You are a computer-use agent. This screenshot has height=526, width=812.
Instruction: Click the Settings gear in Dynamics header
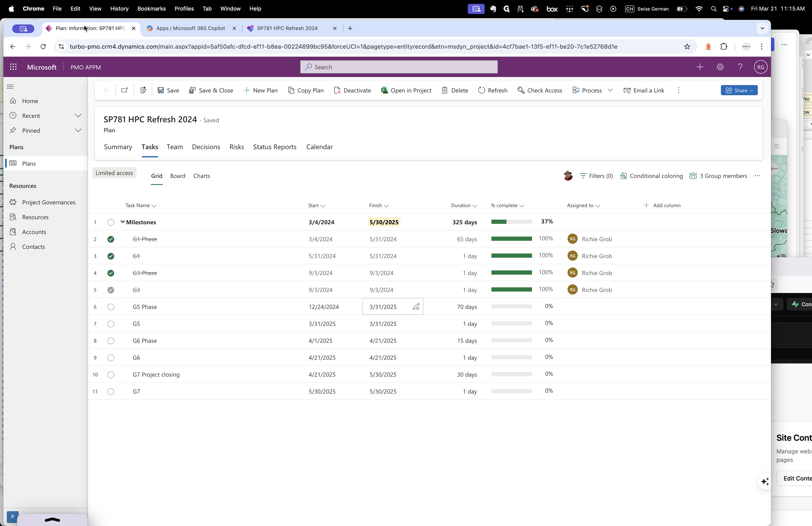tap(720, 67)
